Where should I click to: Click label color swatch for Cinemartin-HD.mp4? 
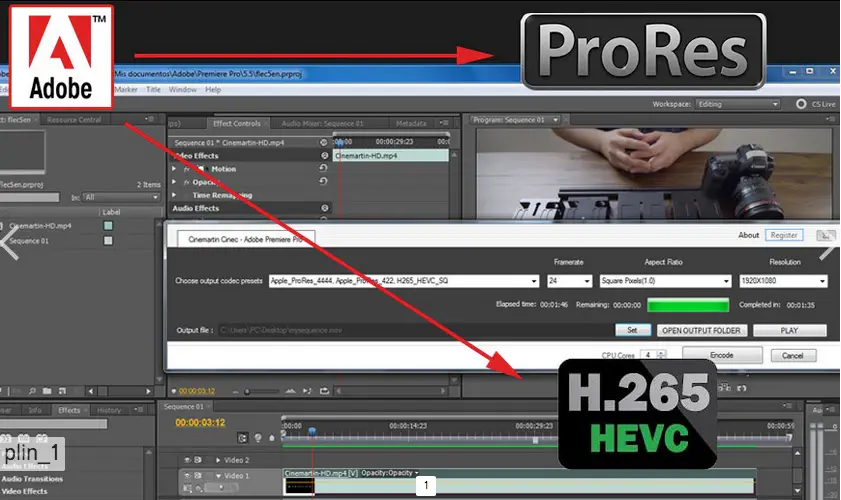tap(108, 226)
